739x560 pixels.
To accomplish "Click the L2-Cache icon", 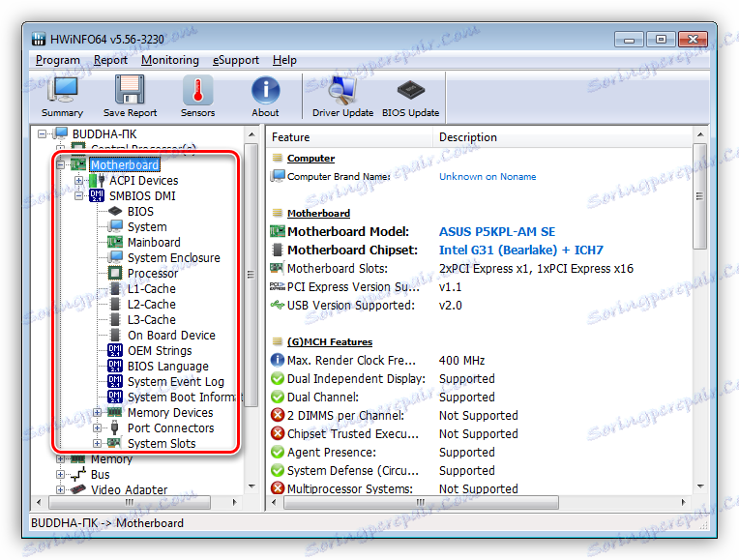I will pos(115,304).
